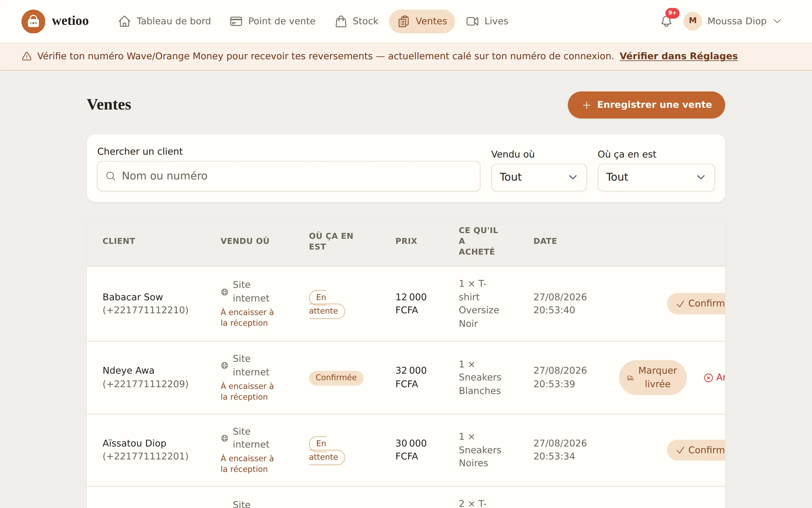
Task: Select the Ventes tab
Action: 422,21
